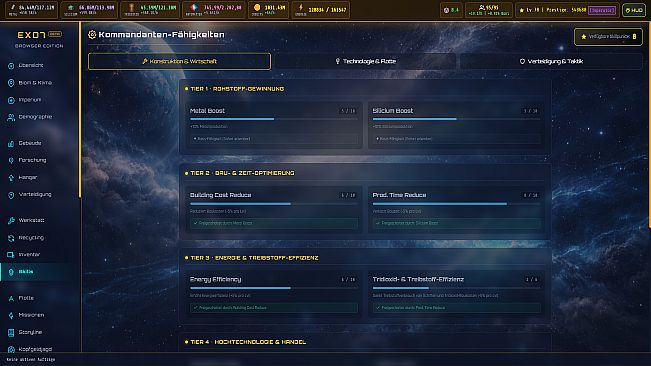The width and height of the screenshot is (651, 366).
Task: Click the population icon beside 95/95
Action: [x=482, y=7]
